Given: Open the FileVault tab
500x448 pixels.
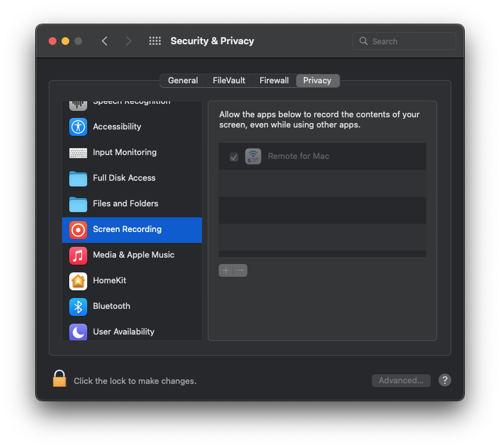Looking at the screenshot, I should tap(229, 81).
